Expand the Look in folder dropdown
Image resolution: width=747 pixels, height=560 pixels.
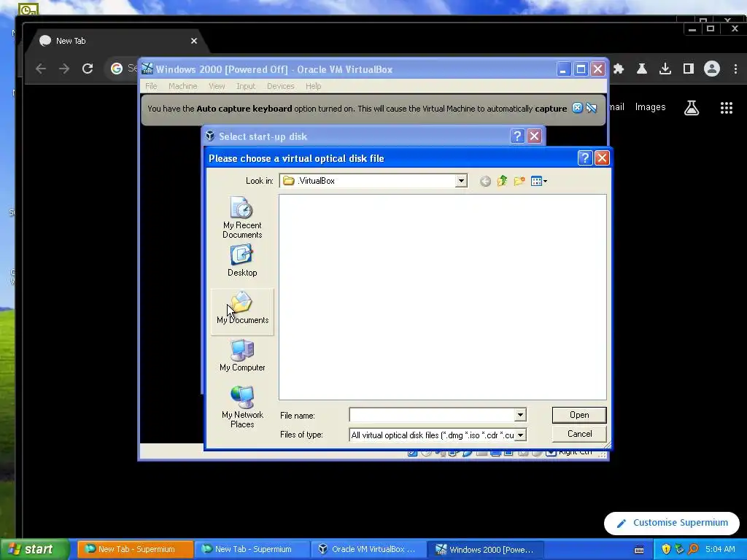pyautogui.click(x=461, y=181)
